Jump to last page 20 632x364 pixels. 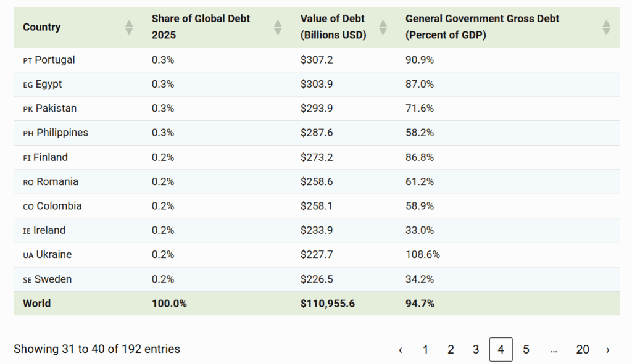click(x=582, y=350)
